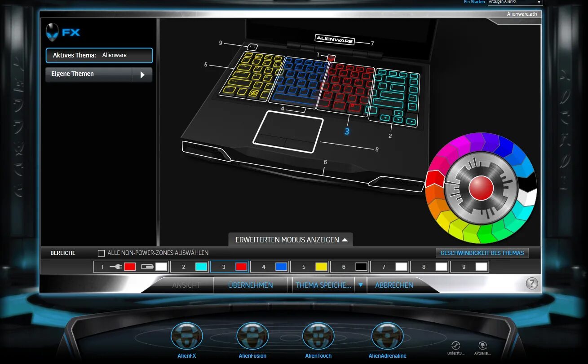Screen dimensions: 588x364
Task: Click the white swatch of zone 8
Action: [442, 267]
